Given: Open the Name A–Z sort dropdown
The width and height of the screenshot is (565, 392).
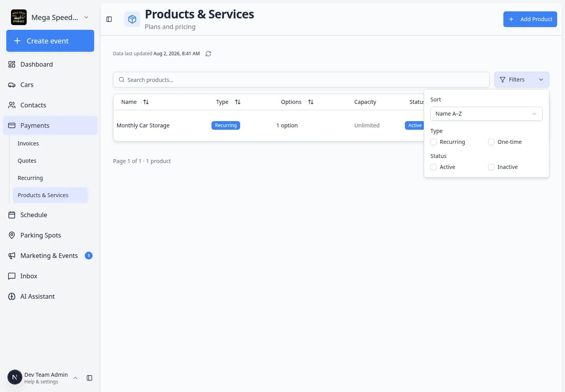Looking at the screenshot, I should click(487, 114).
